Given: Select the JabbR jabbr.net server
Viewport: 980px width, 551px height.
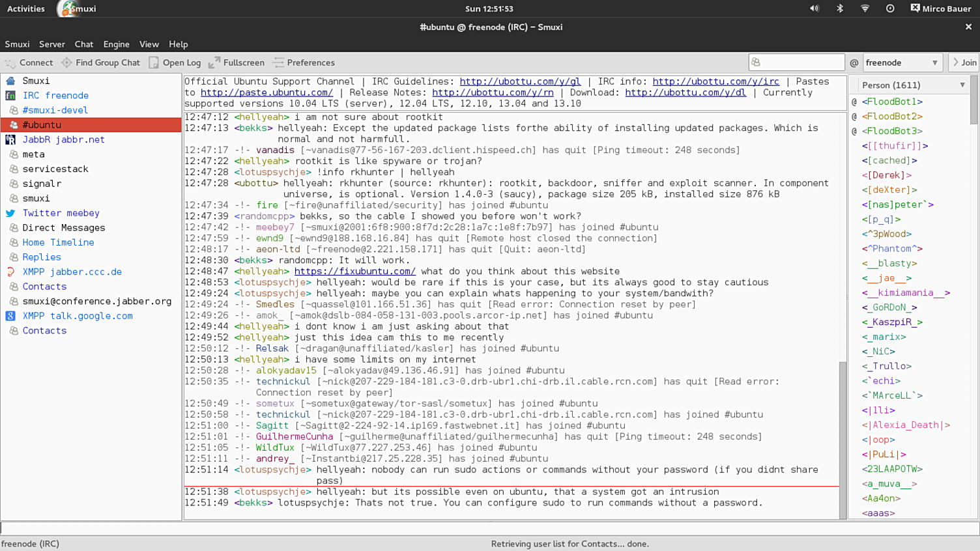Looking at the screenshot, I should [63, 139].
